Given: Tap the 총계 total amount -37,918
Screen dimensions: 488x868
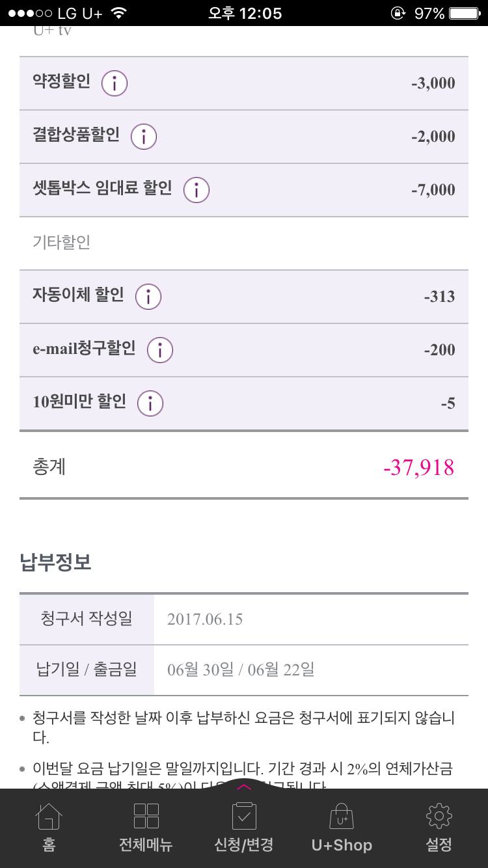Looking at the screenshot, I should pyautogui.click(x=418, y=467).
